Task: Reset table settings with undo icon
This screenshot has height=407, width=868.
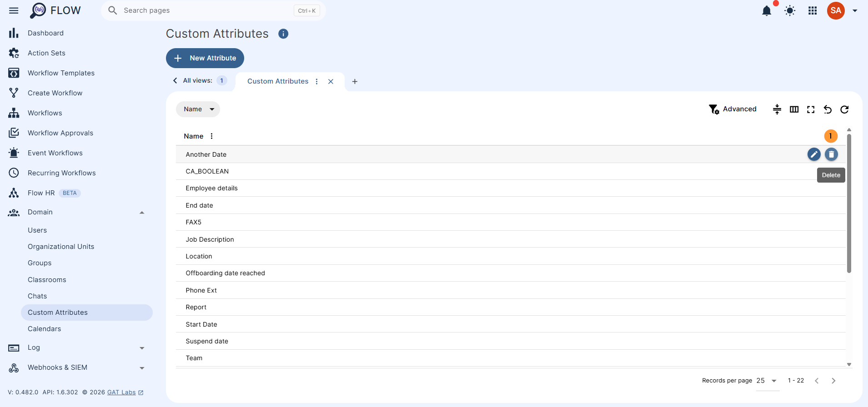Action: (x=828, y=109)
